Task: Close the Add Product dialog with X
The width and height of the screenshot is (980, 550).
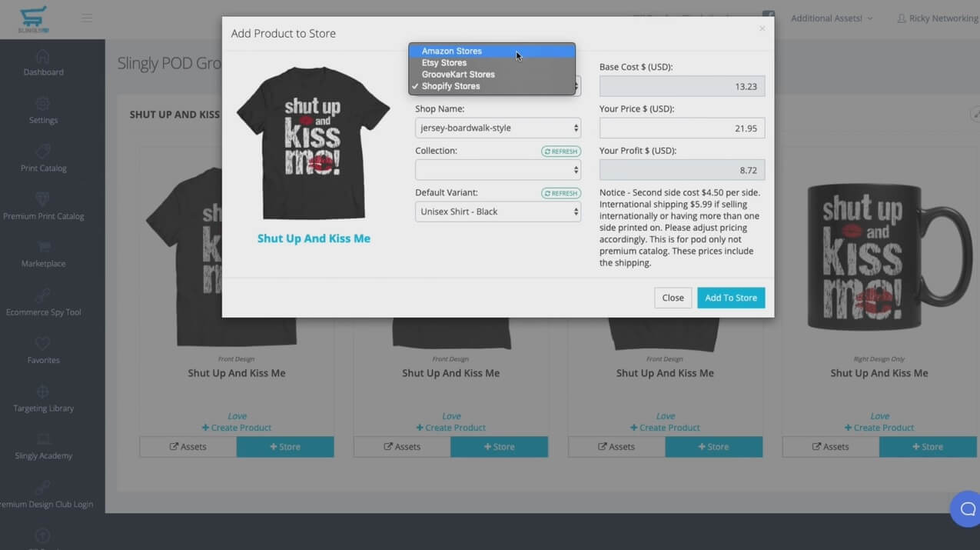Action: 762,29
